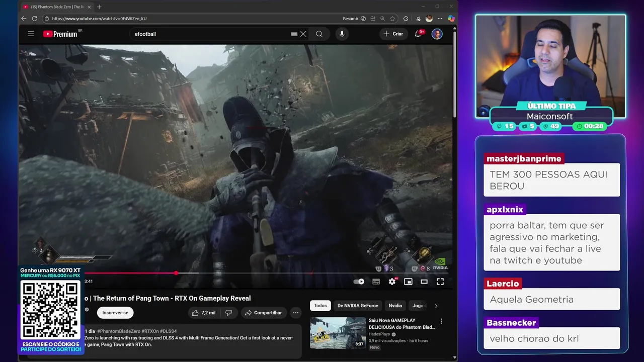Select the Nvidia filter chip
Image resolution: width=644 pixels, height=362 pixels.
click(x=395, y=306)
